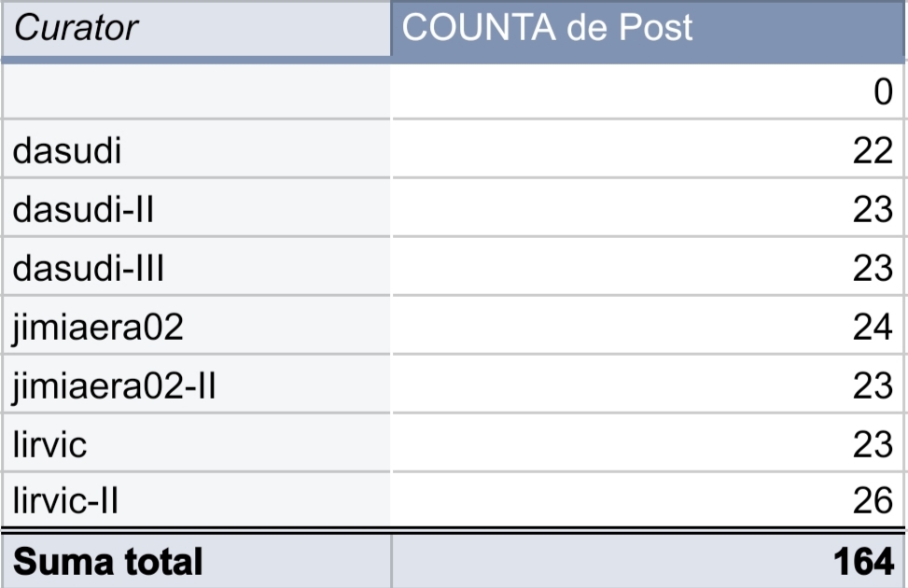This screenshot has width=908, height=588.
Task: Click the jimiaera02 row label
Action: [x=98, y=328]
